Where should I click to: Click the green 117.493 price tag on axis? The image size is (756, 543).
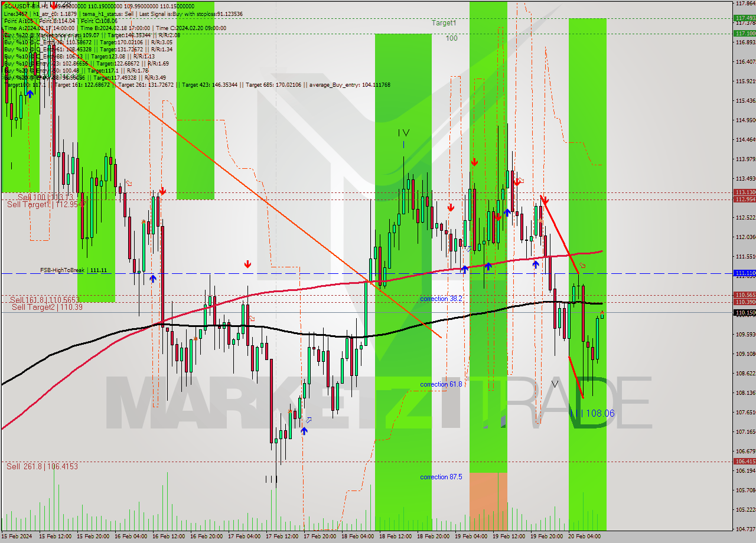[x=744, y=18]
